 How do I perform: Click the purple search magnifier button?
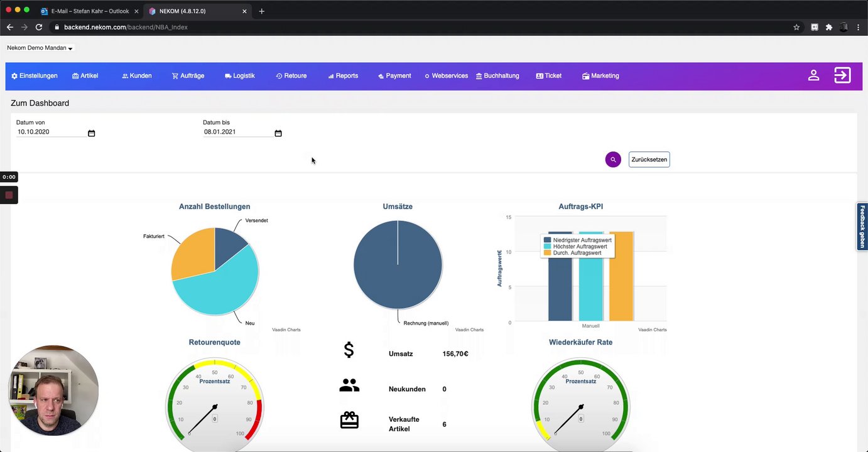point(613,159)
